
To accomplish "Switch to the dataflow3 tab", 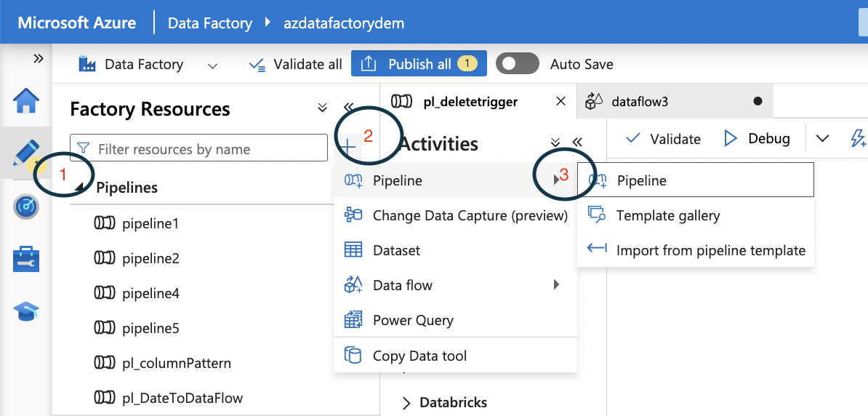I will point(674,101).
